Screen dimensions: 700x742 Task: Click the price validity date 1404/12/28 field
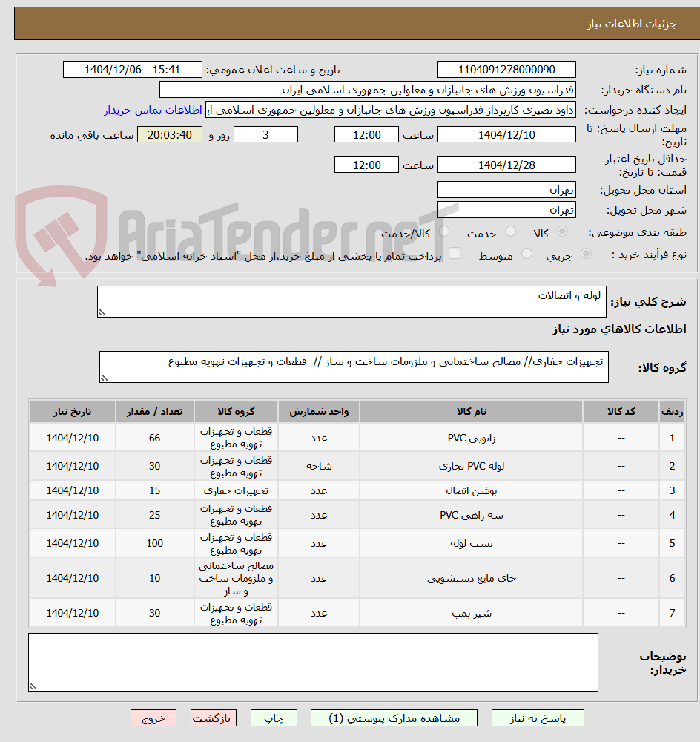(506, 165)
